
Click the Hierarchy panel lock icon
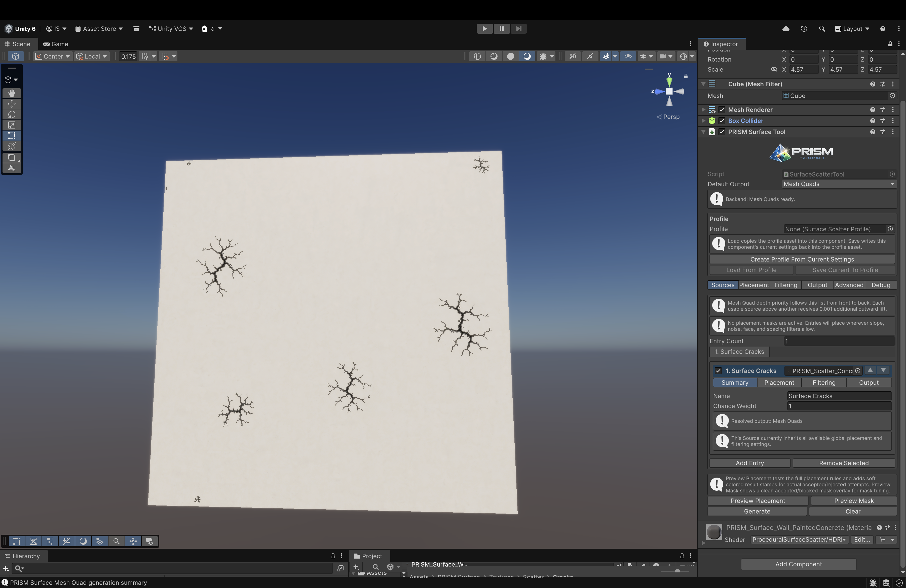(333, 556)
